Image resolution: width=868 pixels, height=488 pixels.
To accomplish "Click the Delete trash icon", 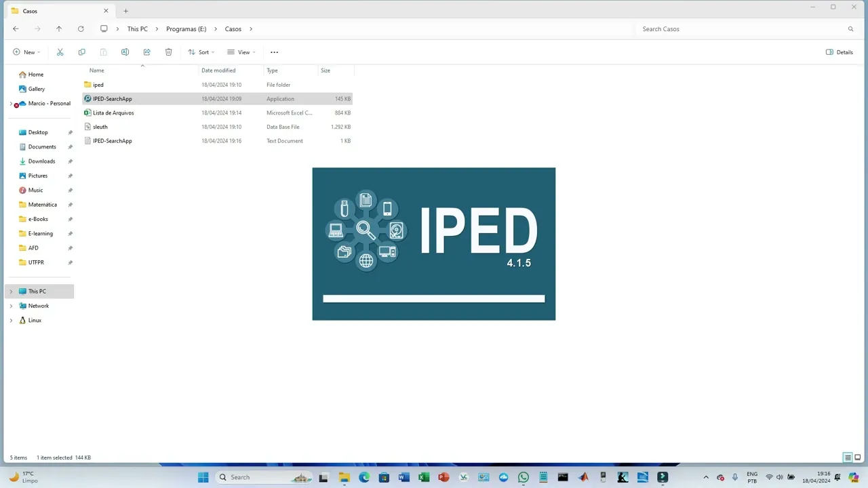I will (168, 52).
